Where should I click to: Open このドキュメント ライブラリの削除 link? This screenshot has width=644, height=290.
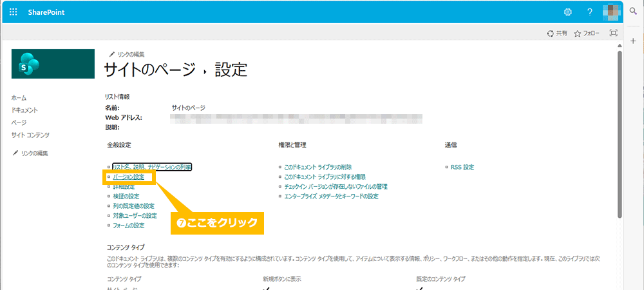click(318, 167)
